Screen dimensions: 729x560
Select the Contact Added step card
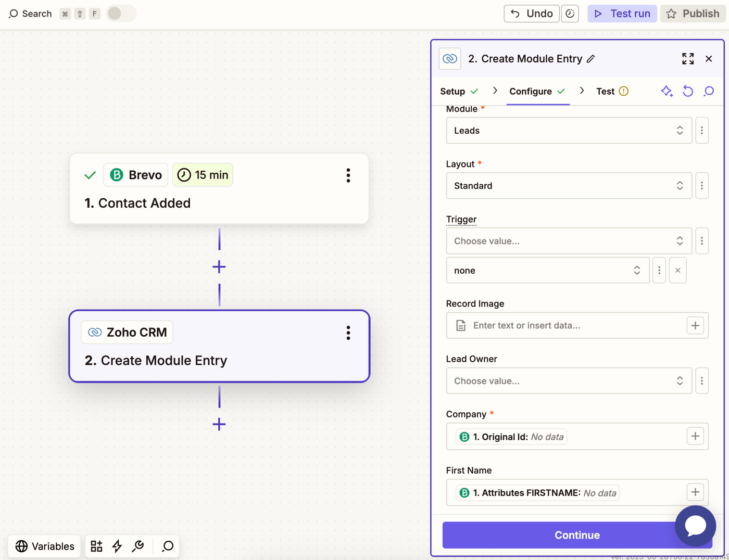tap(219, 189)
